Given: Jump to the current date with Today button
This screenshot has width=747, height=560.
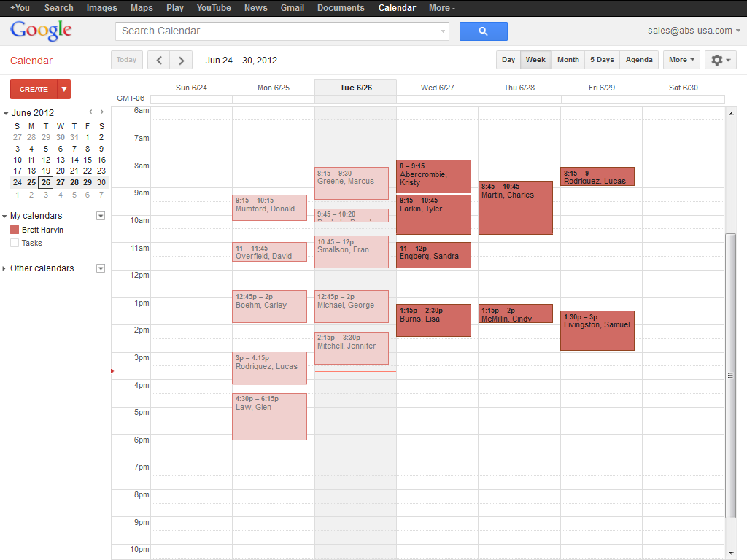Looking at the screenshot, I should coord(126,60).
